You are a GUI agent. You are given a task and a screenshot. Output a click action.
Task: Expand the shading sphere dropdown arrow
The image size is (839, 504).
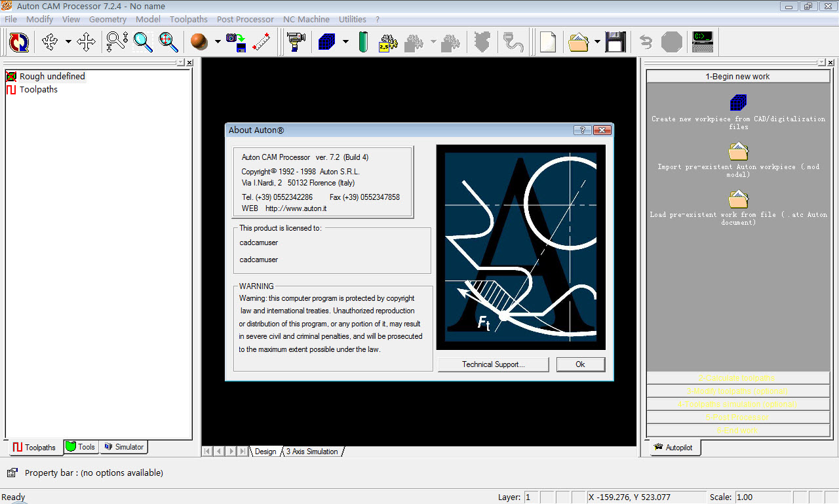pos(218,43)
